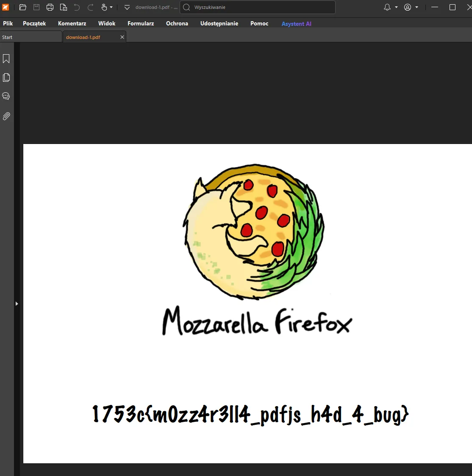This screenshot has height=476, width=472.
Task: Select the Widok ribbon tab
Action: pos(107,23)
